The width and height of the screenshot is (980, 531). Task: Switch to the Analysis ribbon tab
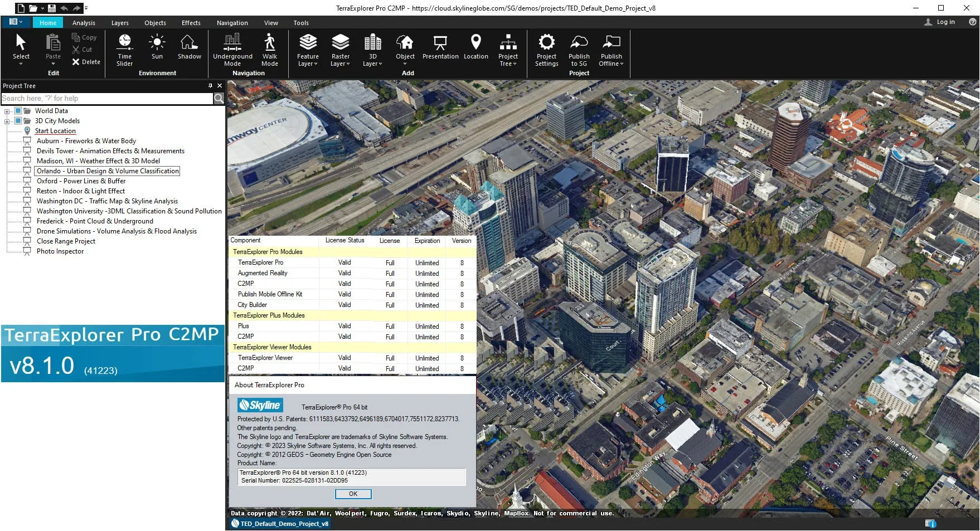84,23
